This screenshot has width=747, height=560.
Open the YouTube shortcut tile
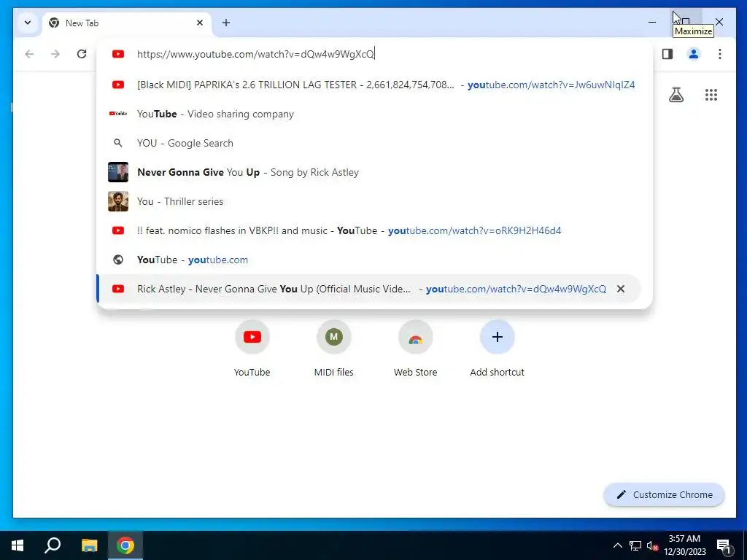pyautogui.click(x=252, y=349)
